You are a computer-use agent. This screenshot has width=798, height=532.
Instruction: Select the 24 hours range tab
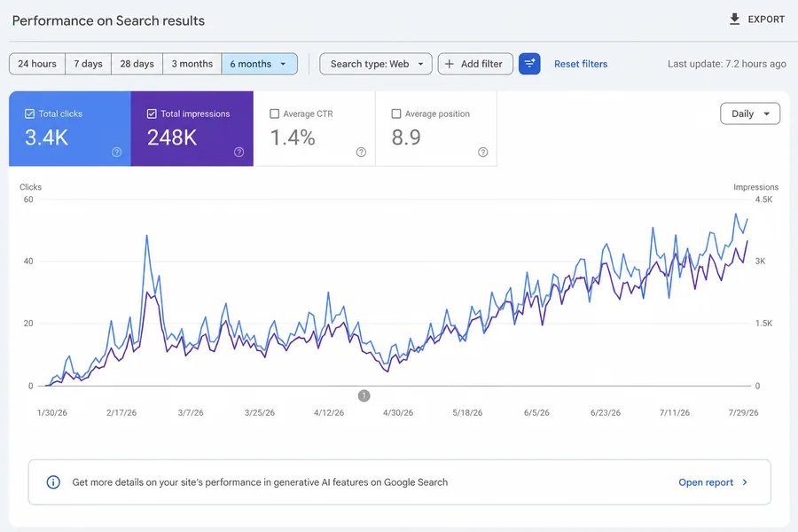(37, 64)
